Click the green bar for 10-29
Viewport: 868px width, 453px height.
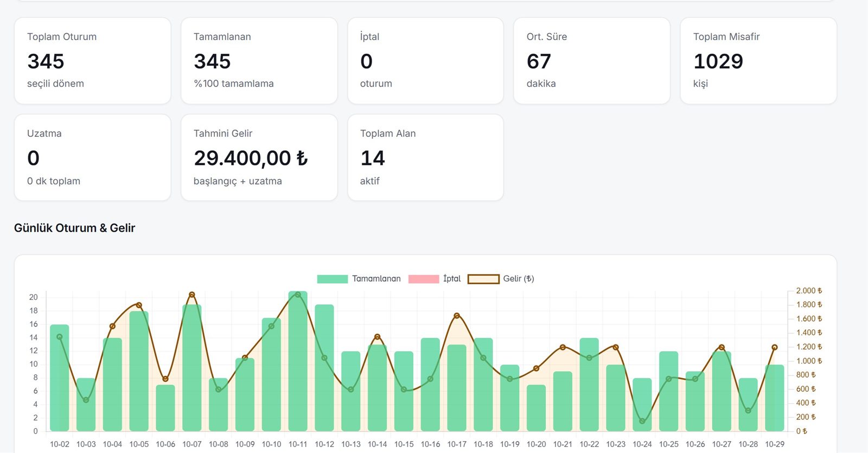pyautogui.click(x=775, y=398)
